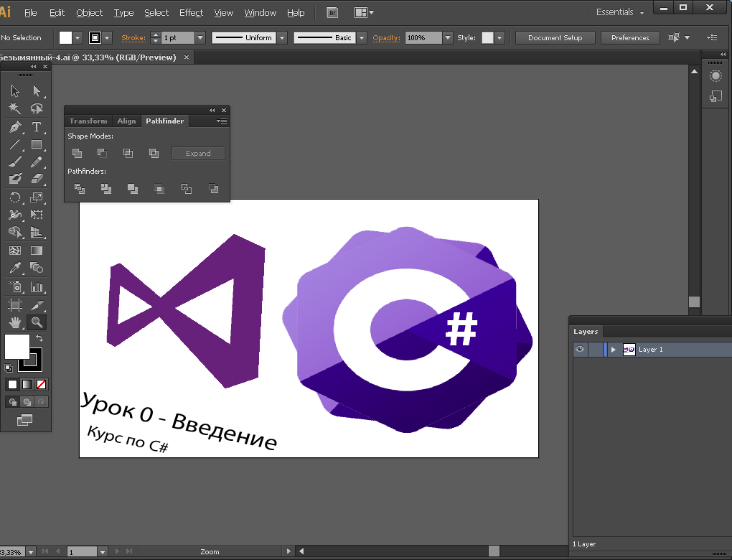Click the Document Setup button
Screen dimensions: 732x560
[555, 38]
